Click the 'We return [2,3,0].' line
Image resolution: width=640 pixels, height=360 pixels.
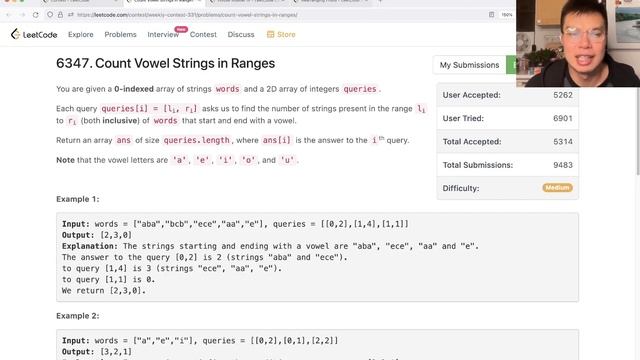click(104, 291)
